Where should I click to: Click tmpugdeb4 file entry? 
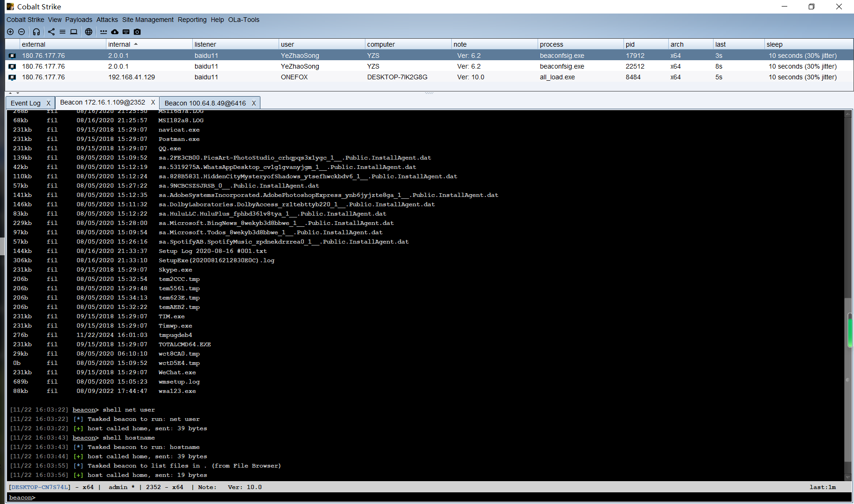click(x=175, y=335)
